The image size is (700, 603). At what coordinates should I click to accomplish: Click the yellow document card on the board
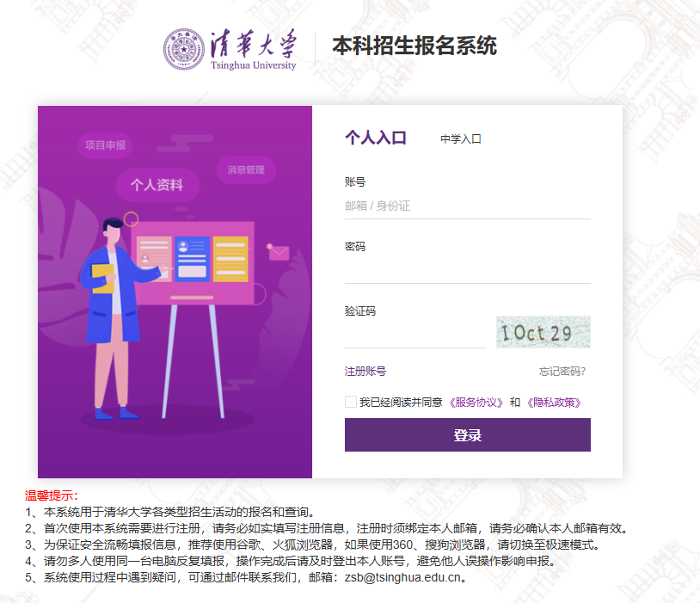[230, 259]
